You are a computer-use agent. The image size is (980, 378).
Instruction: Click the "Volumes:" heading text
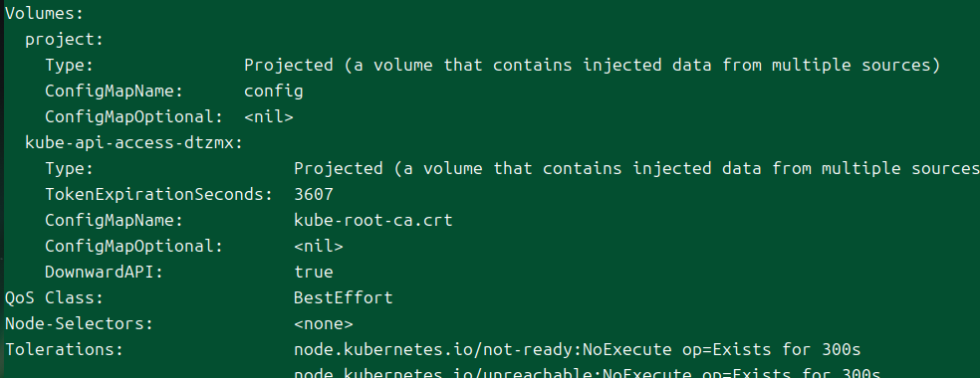(x=45, y=14)
